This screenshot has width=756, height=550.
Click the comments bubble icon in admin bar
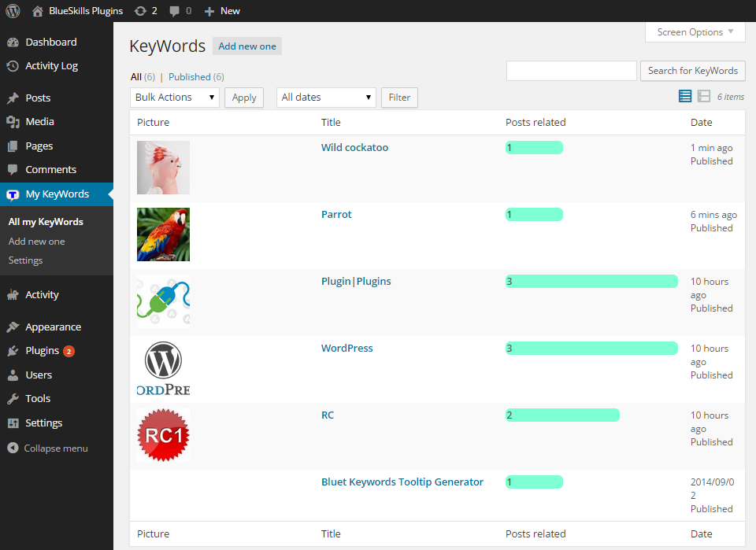tap(175, 11)
